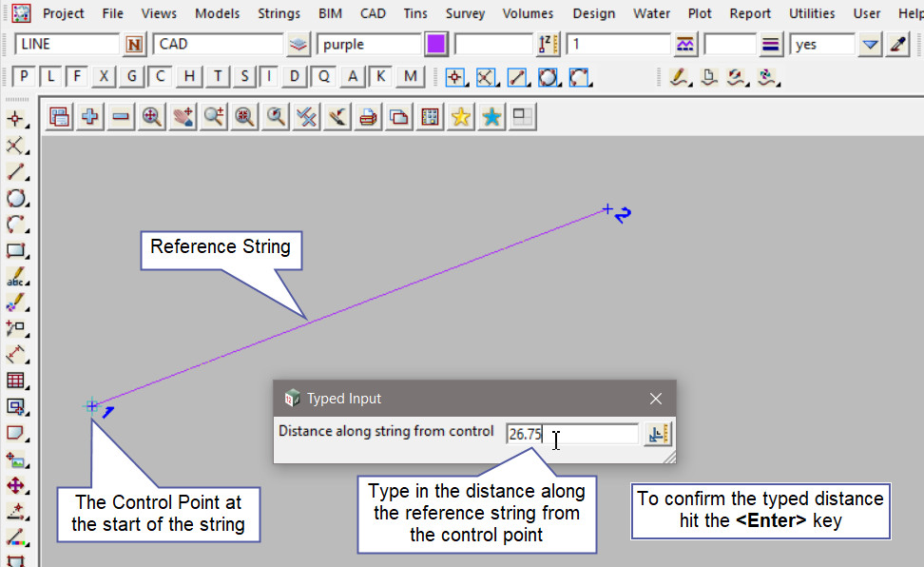Click the Text (abc) tool icon
924x567 pixels.
tap(15, 278)
